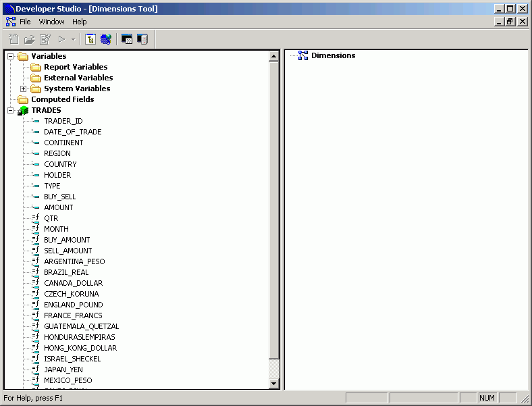This screenshot has width=532, height=406.
Task: Click the Dimensions hierarchy icon in right pane
Action: click(x=303, y=55)
